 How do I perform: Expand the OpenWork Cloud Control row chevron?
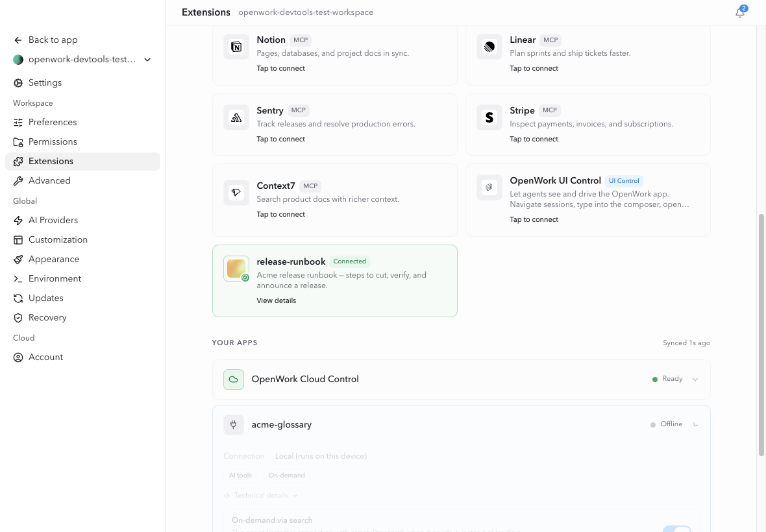click(x=695, y=380)
